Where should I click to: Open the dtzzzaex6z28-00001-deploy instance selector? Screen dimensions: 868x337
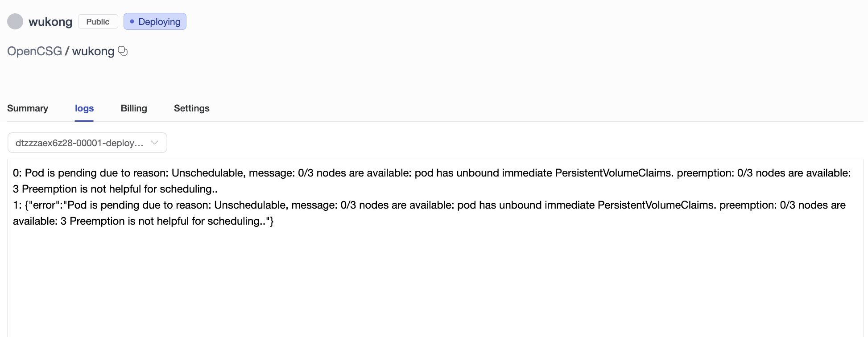point(80,143)
